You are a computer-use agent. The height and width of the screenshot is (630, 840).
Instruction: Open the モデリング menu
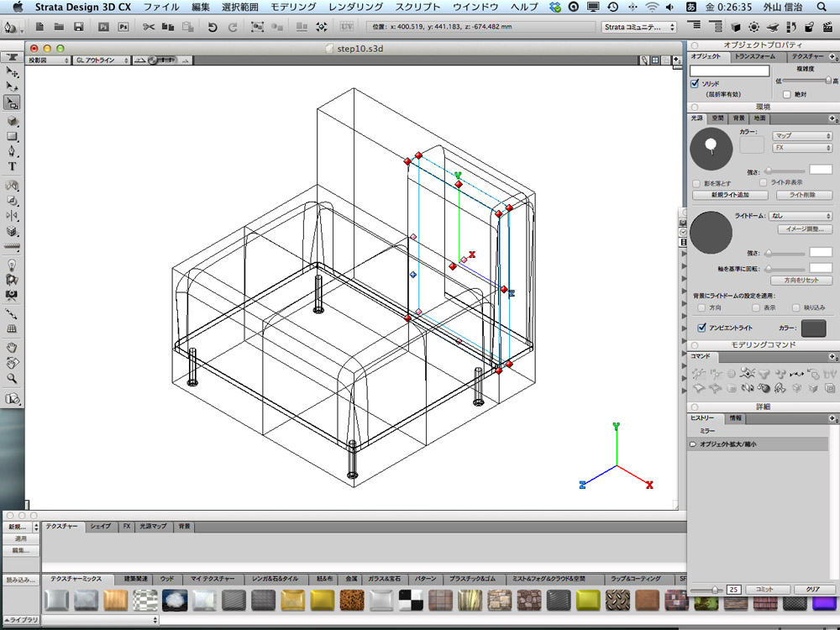(293, 7)
